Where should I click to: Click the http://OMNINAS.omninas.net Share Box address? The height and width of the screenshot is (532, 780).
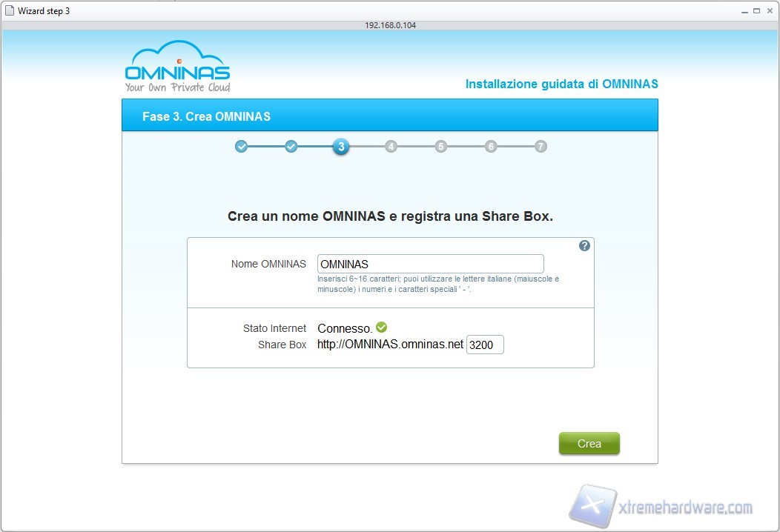(x=390, y=345)
